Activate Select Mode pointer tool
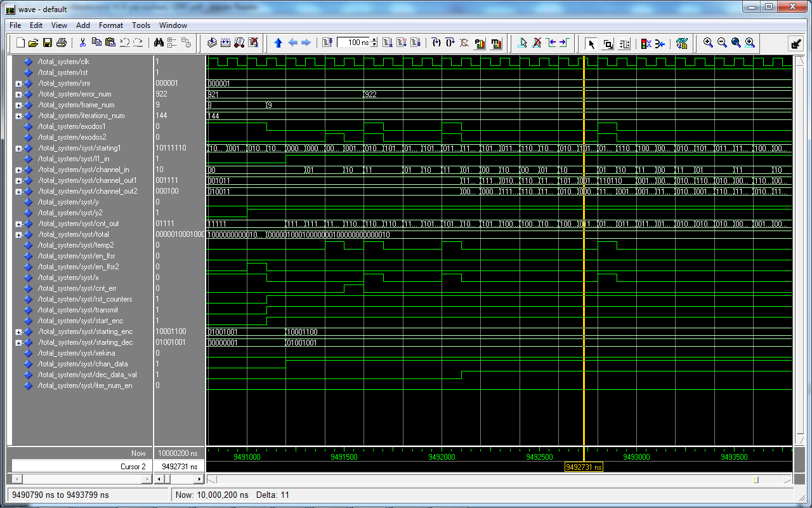The image size is (812, 508). (591, 43)
